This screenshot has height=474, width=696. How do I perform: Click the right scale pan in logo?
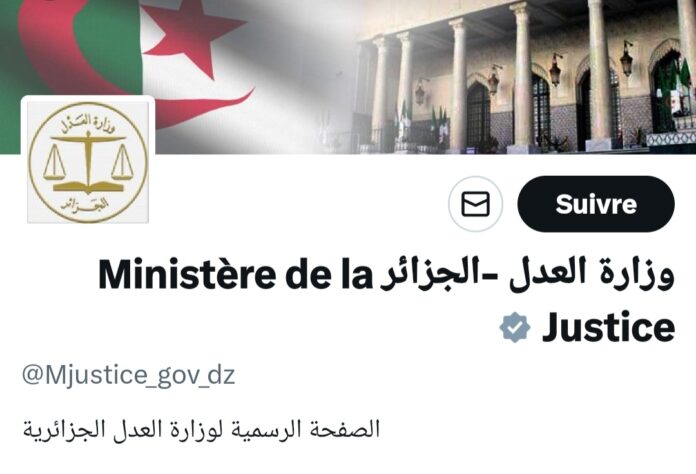122,163
